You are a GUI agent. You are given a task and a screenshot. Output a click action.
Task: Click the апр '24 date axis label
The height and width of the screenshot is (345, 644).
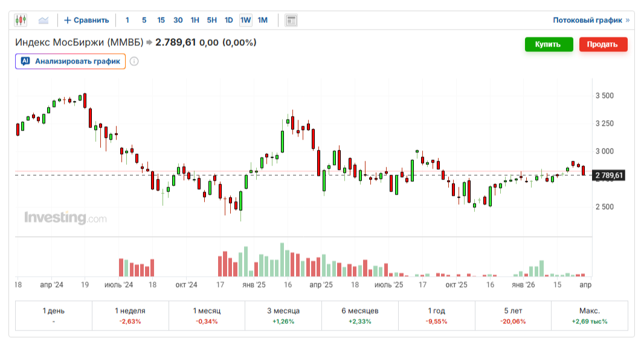pos(52,285)
